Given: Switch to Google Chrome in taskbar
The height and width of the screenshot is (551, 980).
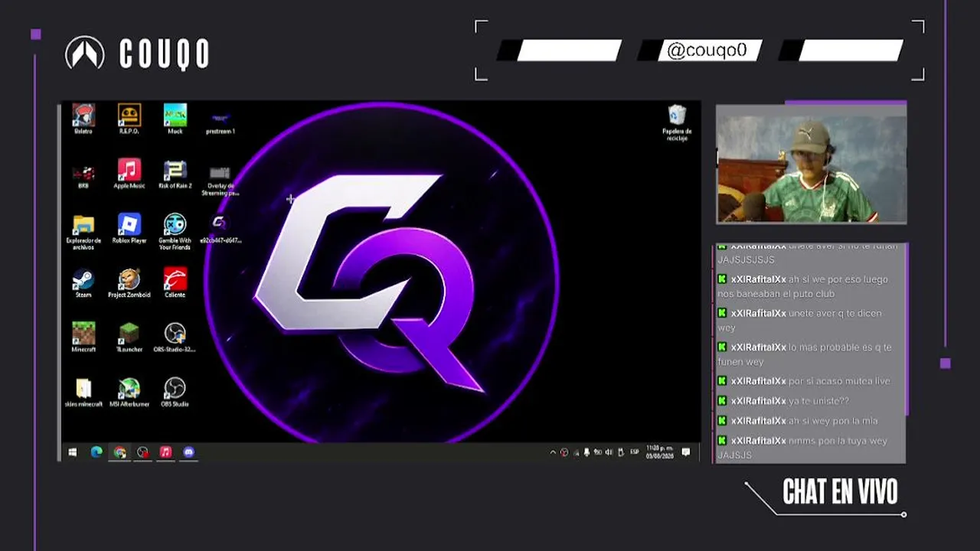Looking at the screenshot, I should click(x=120, y=452).
